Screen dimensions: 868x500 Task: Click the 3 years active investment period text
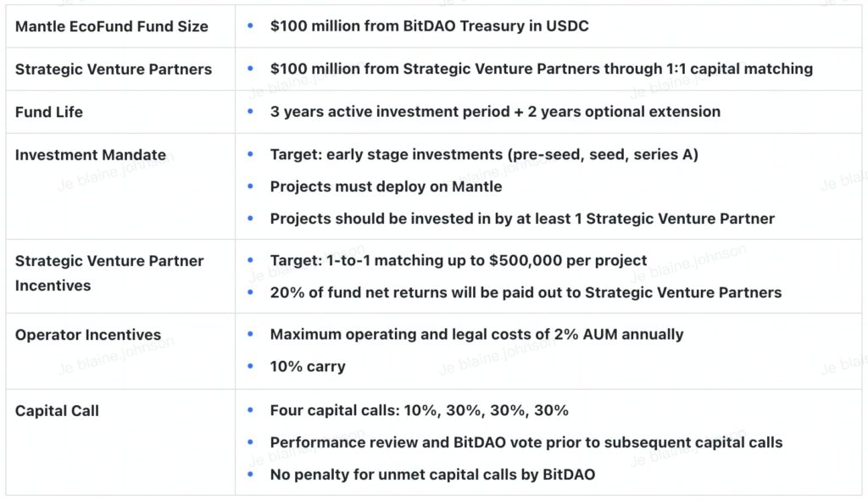tap(495, 112)
